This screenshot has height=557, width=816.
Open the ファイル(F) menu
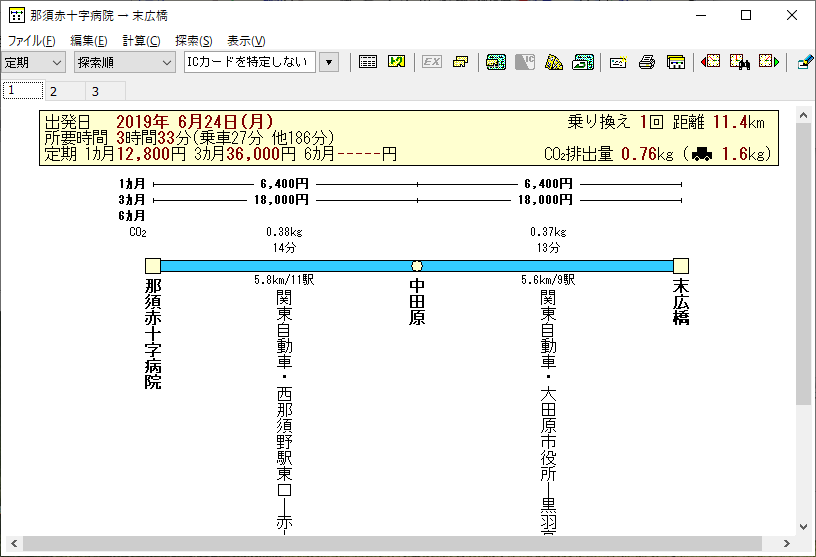(32, 41)
